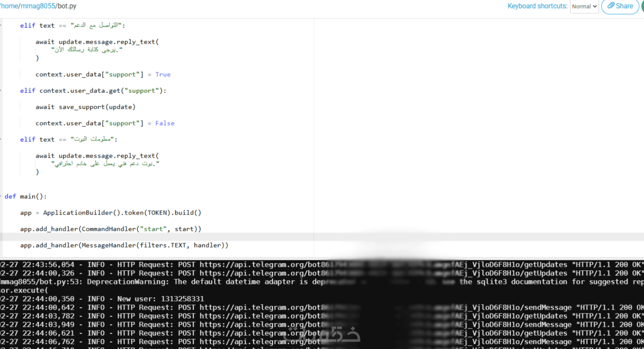The width and height of the screenshot is (644, 349).
Task: Open the mmag8055 folder breadcrumb
Action: (38, 6)
